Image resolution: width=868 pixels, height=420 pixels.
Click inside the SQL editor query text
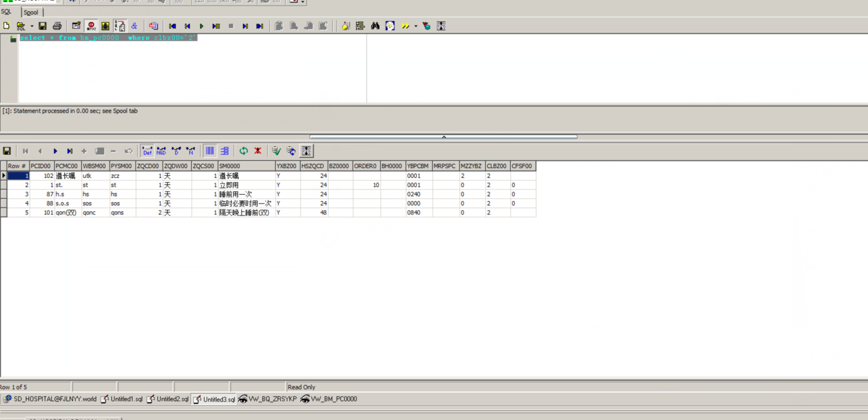[x=108, y=38]
